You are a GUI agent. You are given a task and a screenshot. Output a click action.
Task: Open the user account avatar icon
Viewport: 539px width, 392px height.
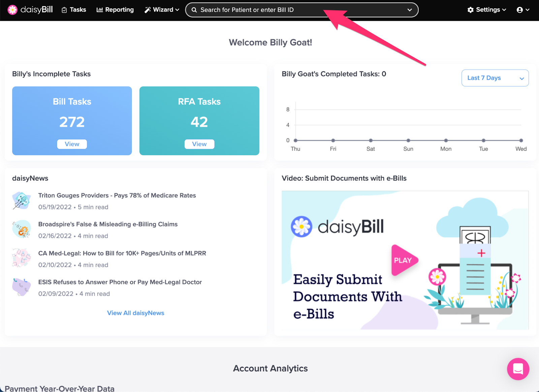520,10
